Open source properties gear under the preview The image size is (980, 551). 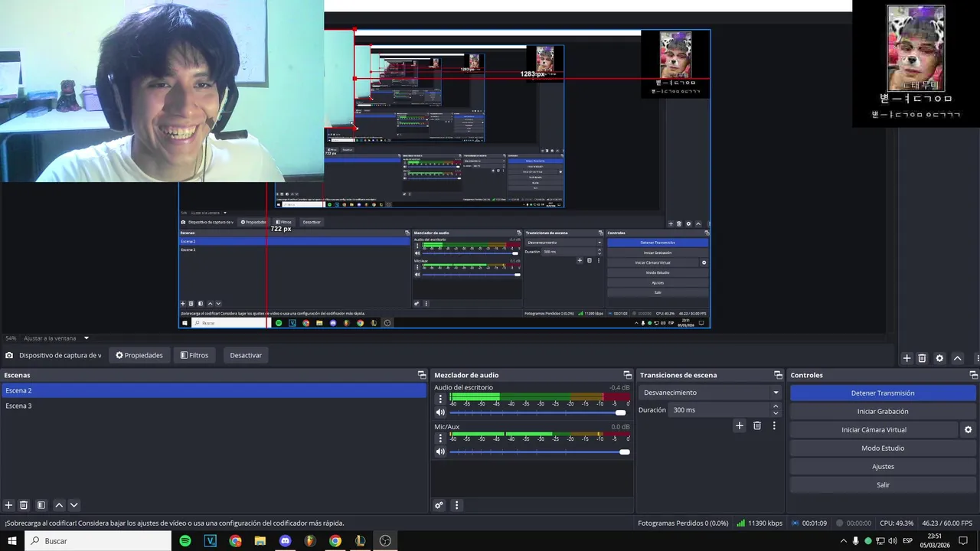point(939,358)
